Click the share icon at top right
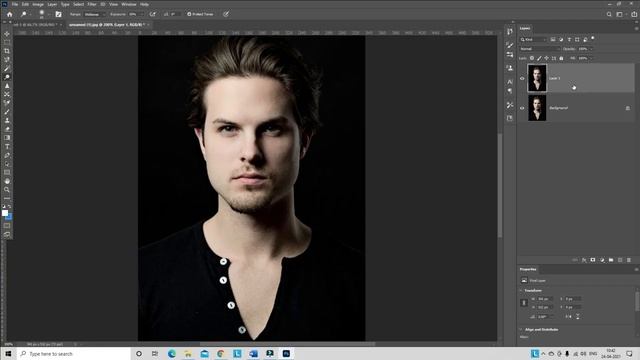The height and width of the screenshot is (360, 640). 634,14
